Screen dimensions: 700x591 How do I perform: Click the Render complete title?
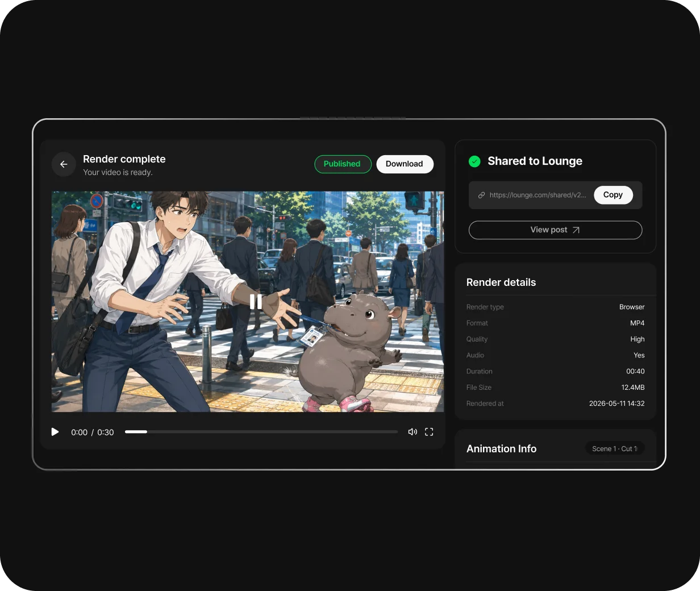[x=124, y=159]
